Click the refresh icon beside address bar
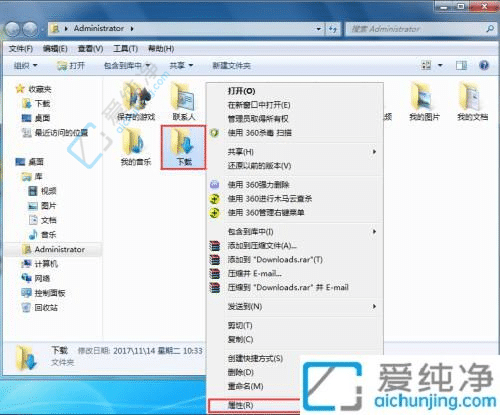Viewport: 500px width, 415px height. (x=333, y=29)
